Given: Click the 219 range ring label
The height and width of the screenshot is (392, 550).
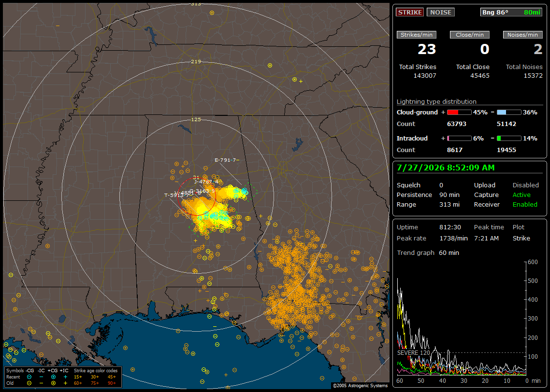Looking at the screenshot, I should click(x=196, y=62).
